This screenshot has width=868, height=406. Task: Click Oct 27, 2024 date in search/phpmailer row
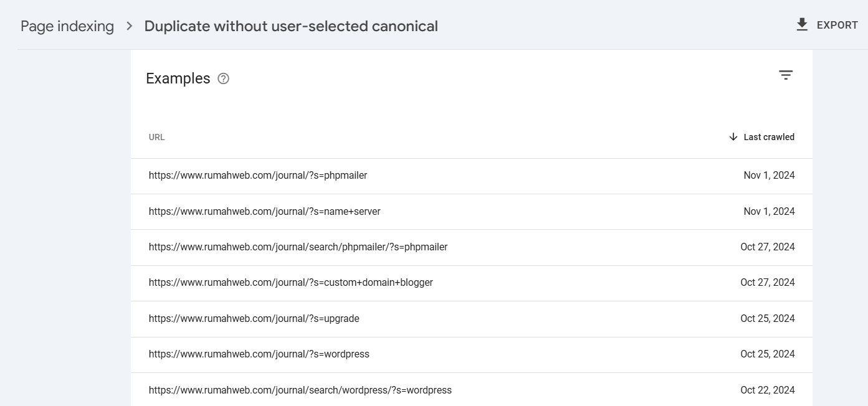coord(768,247)
